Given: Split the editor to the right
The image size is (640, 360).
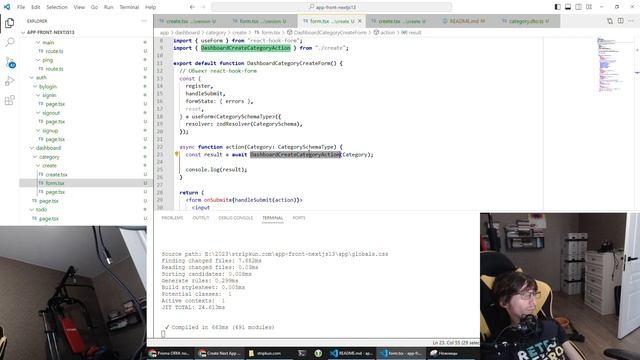Looking at the screenshot, I should click(620, 21).
